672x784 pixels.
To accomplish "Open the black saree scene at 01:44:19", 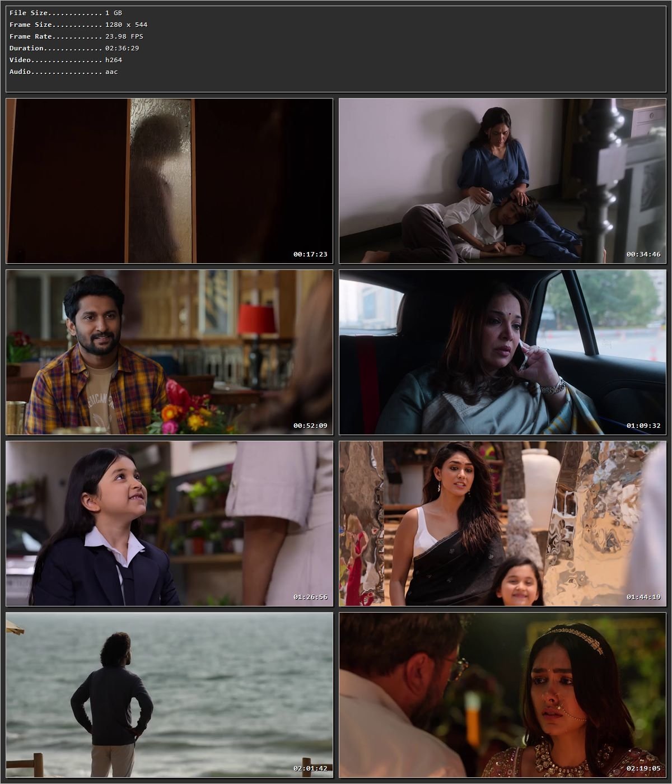I will point(502,524).
